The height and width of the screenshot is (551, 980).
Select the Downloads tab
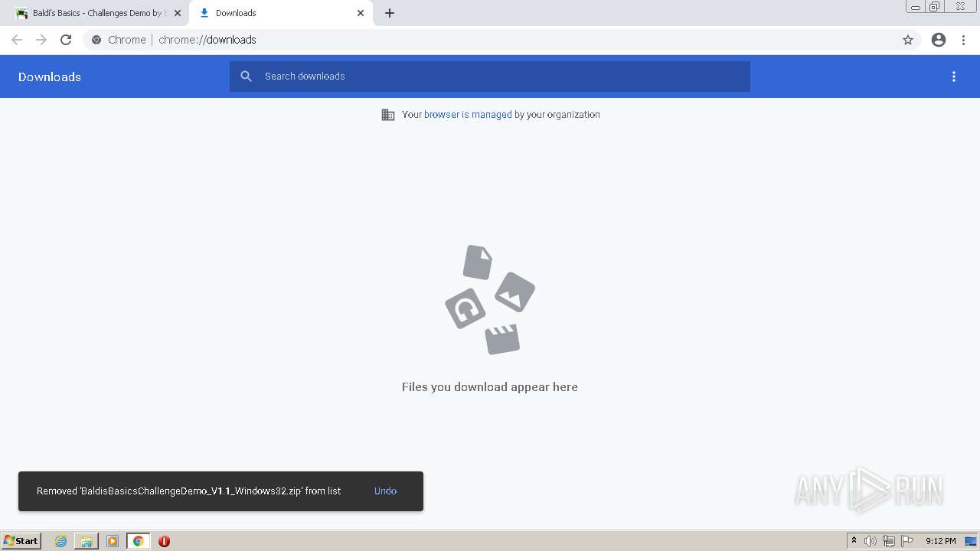tap(280, 13)
